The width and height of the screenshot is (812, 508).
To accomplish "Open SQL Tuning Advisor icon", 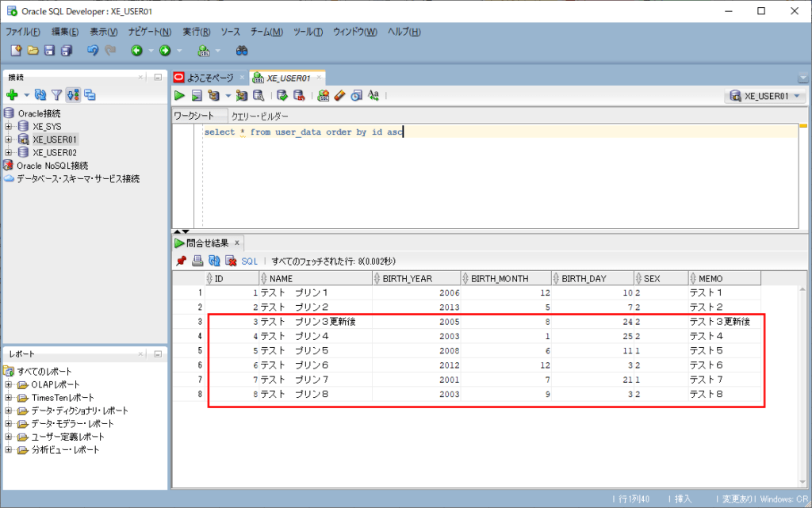I will click(x=258, y=96).
